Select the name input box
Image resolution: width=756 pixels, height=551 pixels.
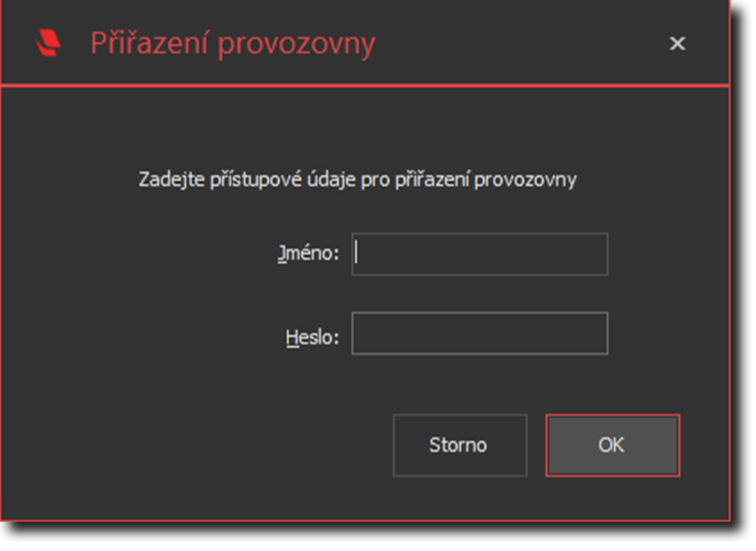click(479, 254)
